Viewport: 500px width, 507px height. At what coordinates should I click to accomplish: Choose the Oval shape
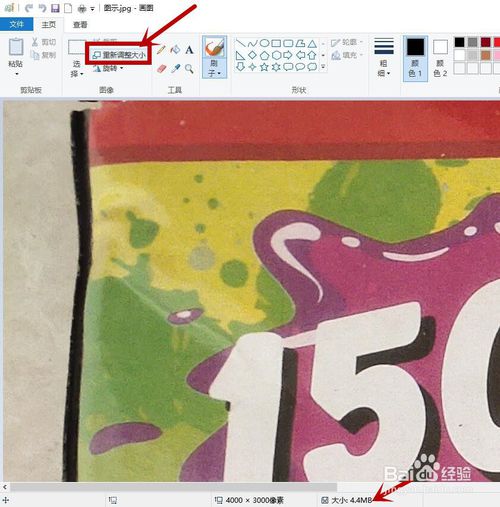[264, 43]
